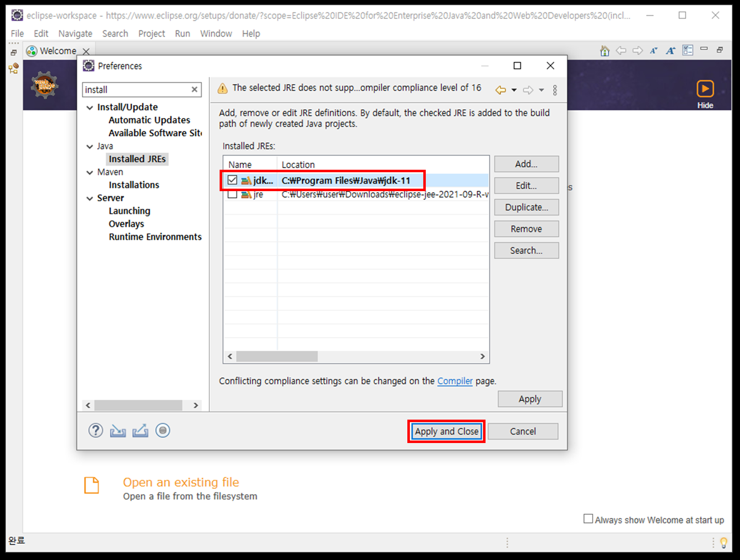Select the Available Software Sites tree item

(155, 133)
